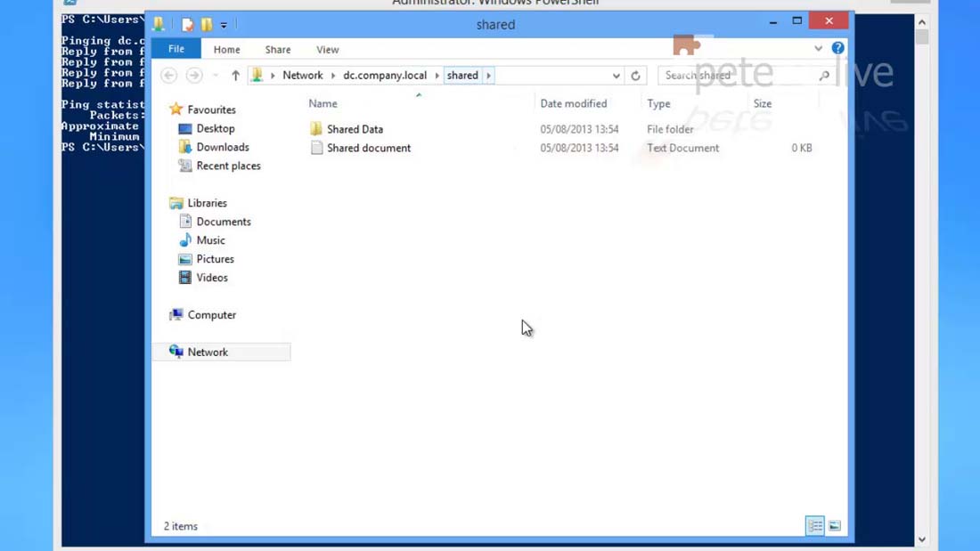Open the Music library
Viewport: 980px width, 551px height.
(x=210, y=240)
